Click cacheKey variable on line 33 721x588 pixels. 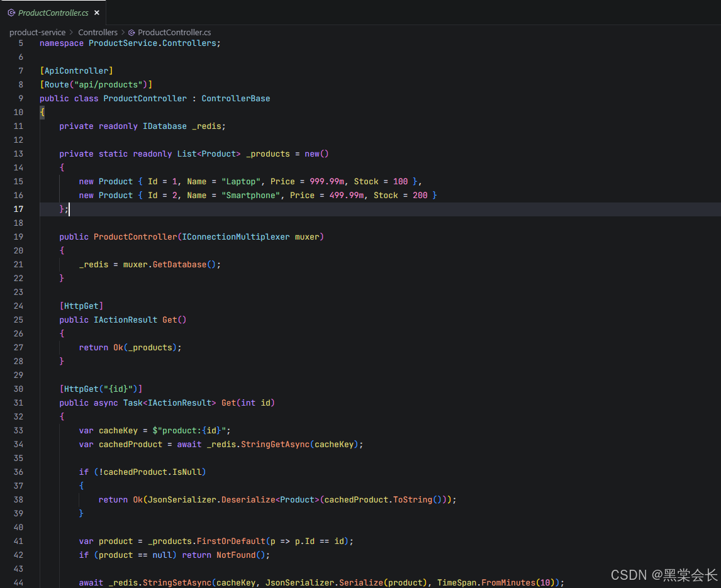click(x=118, y=431)
